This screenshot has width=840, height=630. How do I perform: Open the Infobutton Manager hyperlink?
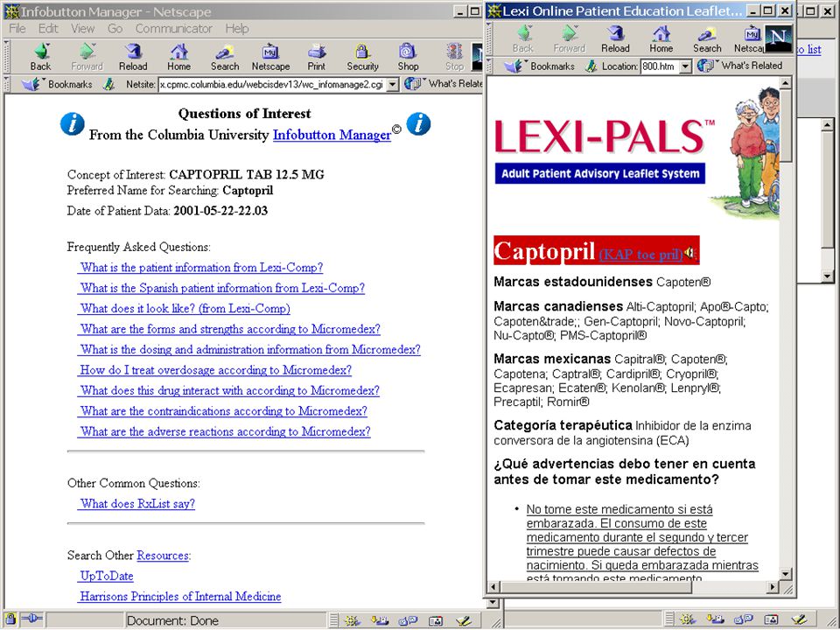[332, 135]
